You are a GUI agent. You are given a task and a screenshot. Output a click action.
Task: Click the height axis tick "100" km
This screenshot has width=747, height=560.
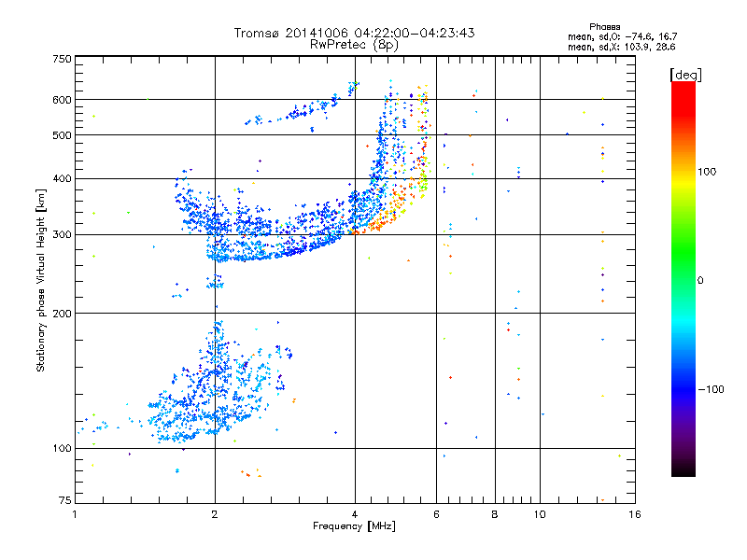pos(62,448)
